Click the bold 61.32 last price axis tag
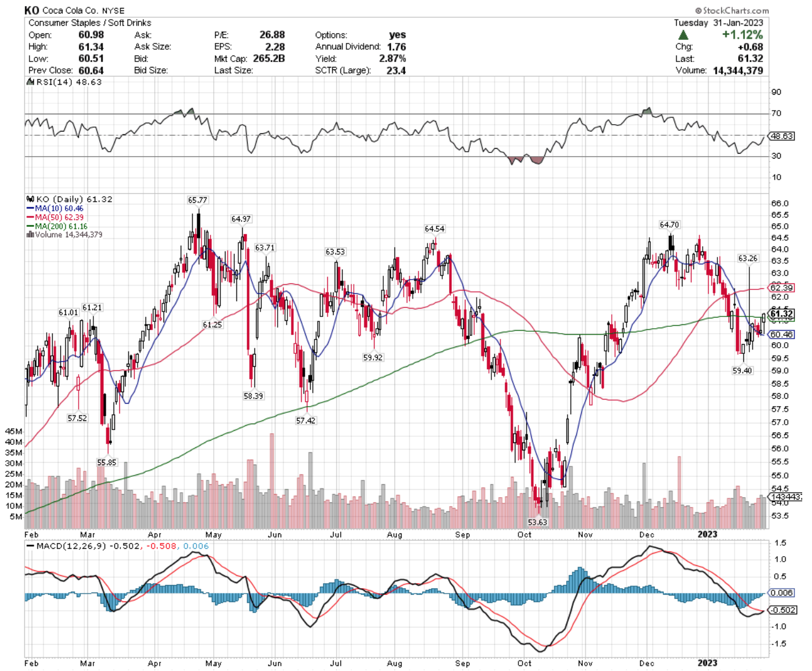The image size is (812, 671). [x=782, y=313]
